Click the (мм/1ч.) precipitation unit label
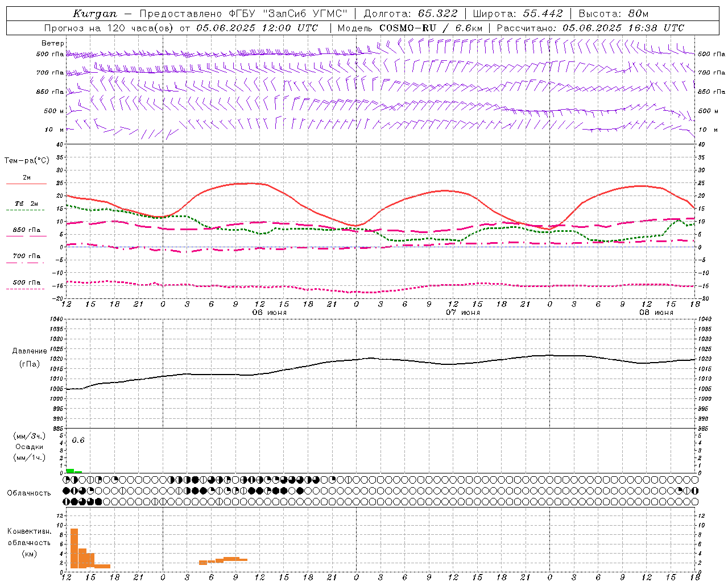This screenshot has width=728, height=582. click(30, 458)
